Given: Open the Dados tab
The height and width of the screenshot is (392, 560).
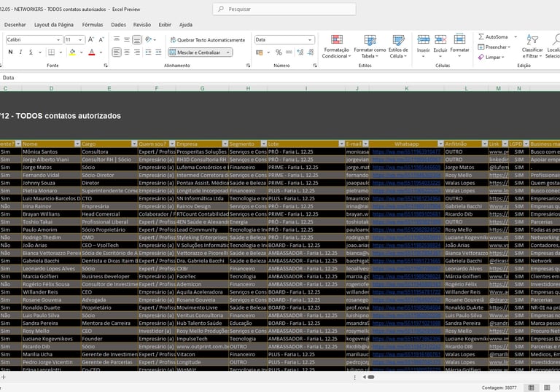Looking at the screenshot, I should click(119, 25).
